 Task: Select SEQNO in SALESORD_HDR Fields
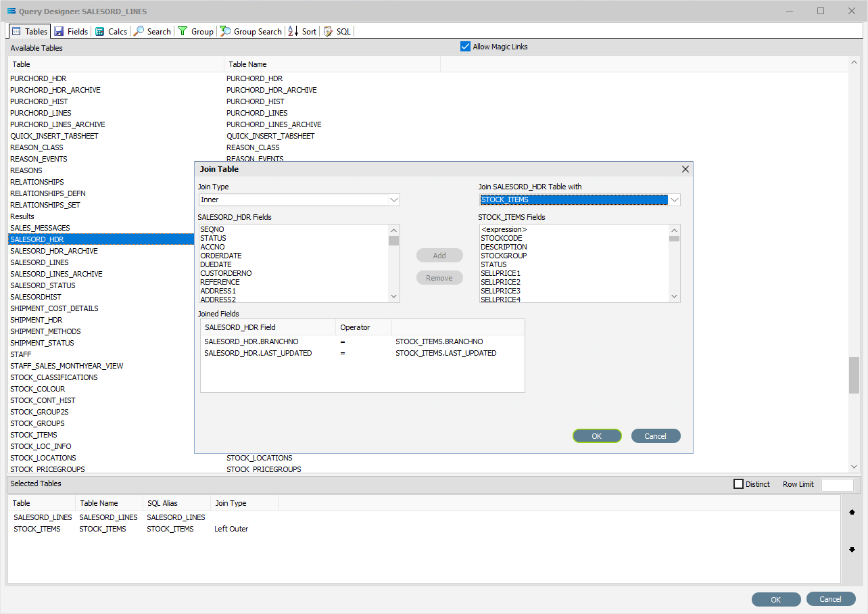293,230
